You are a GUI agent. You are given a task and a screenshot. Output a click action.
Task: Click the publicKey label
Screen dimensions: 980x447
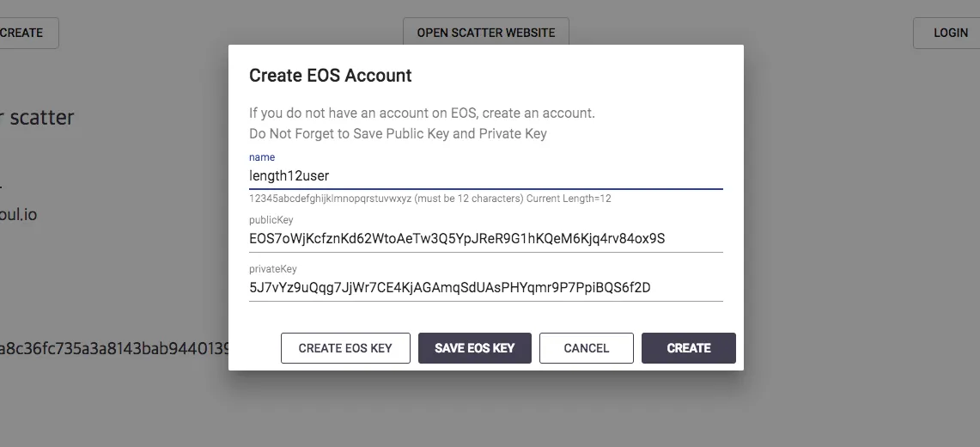point(271,220)
